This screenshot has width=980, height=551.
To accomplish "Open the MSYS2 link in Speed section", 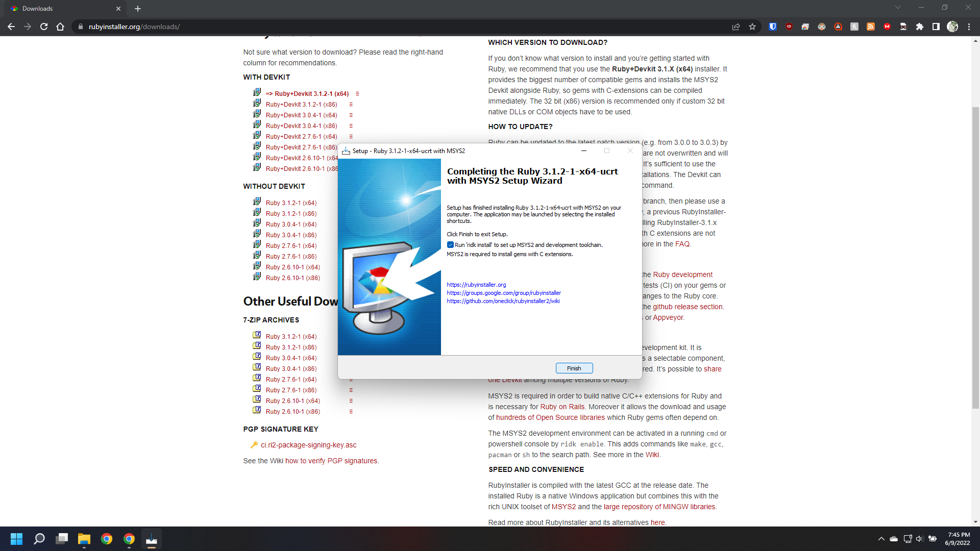I will click(563, 507).
